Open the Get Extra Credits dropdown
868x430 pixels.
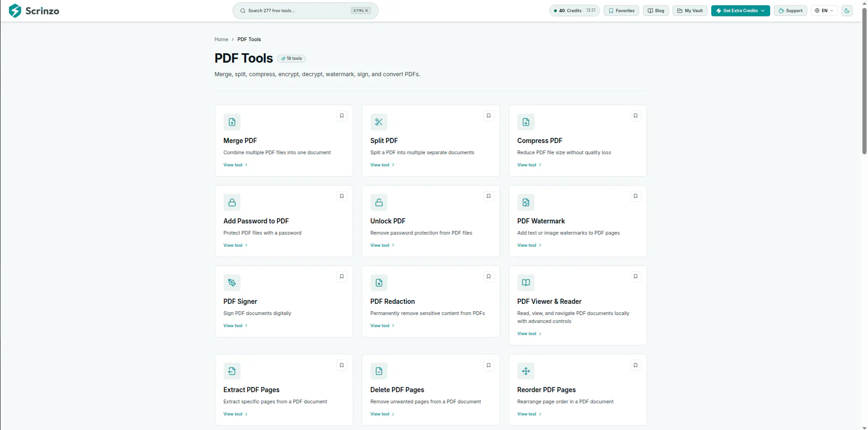(740, 11)
